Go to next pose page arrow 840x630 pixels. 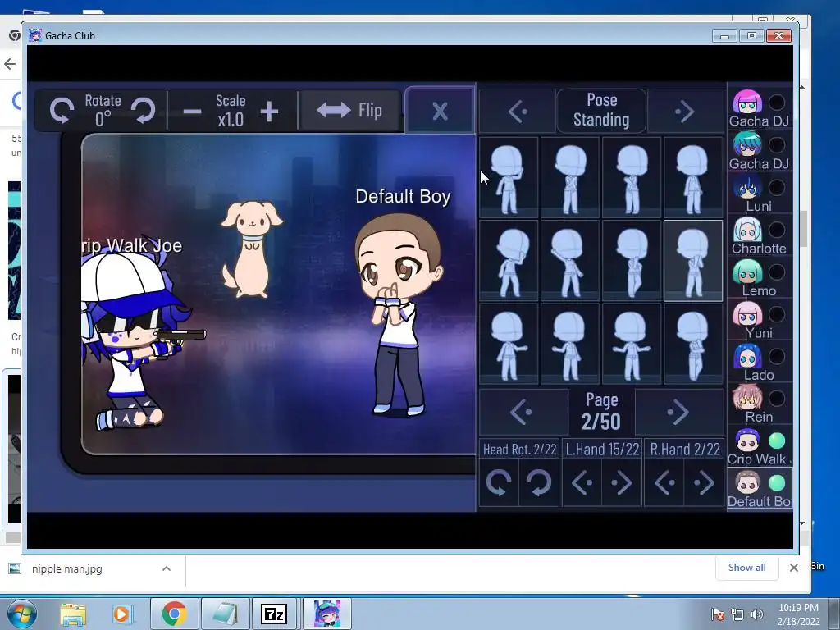click(679, 412)
